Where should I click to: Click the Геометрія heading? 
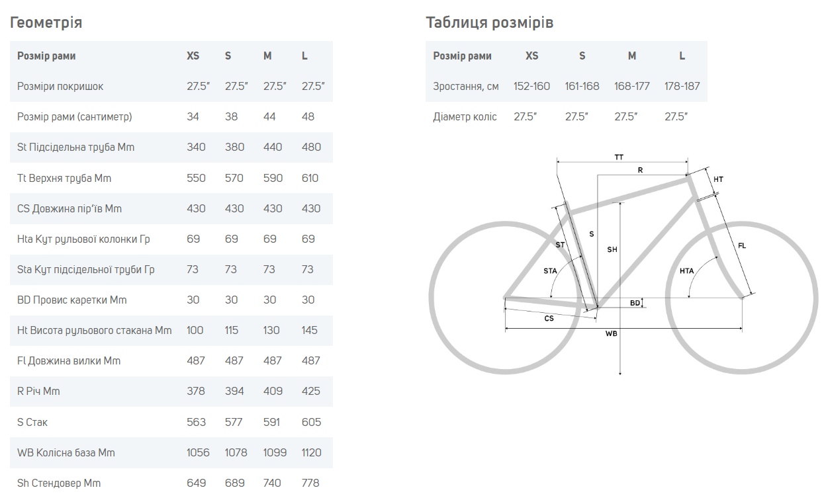(x=46, y=23)
